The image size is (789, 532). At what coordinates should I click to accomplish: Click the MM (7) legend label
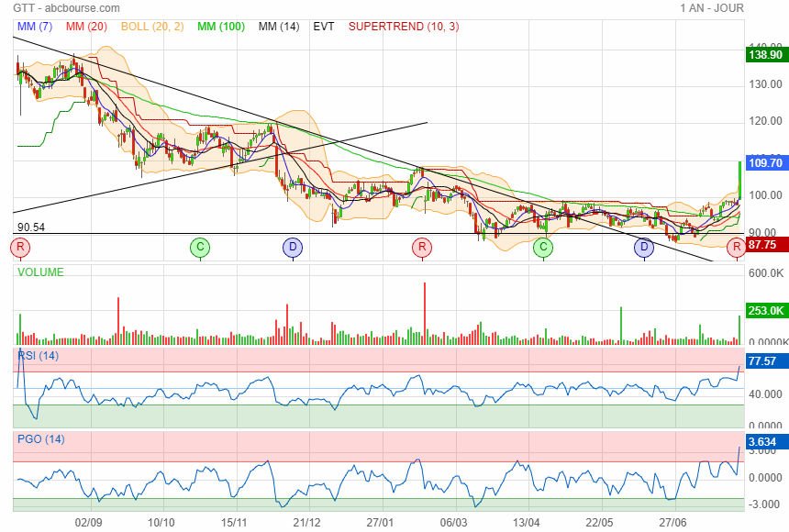(x=35, y=27)
